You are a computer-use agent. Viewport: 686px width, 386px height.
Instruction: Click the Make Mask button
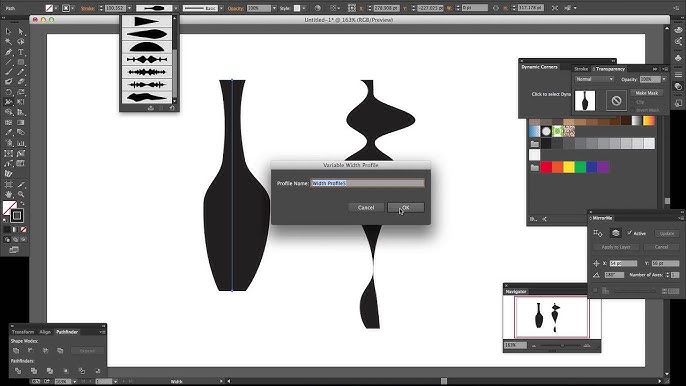(647, 93)
